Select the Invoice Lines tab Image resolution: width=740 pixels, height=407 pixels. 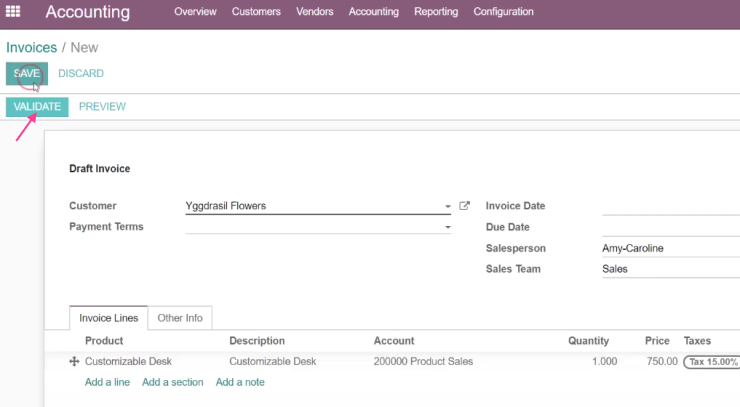pos(109,318)
